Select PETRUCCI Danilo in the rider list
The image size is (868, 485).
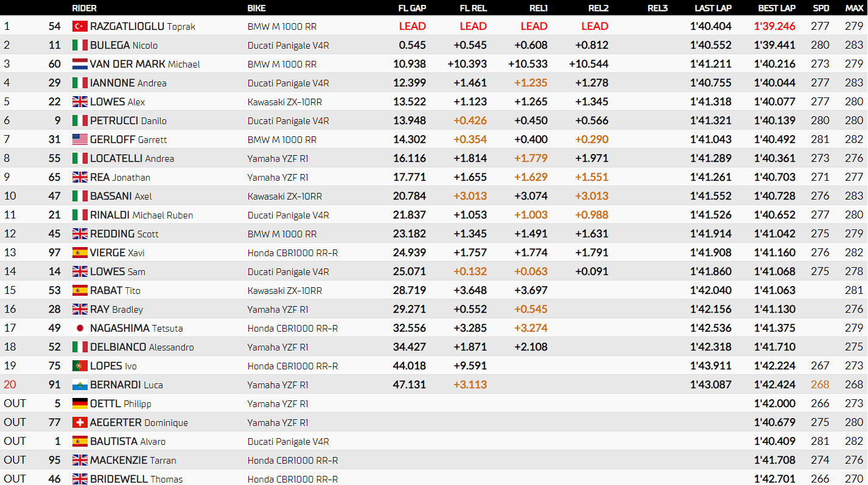click(128, 120)
